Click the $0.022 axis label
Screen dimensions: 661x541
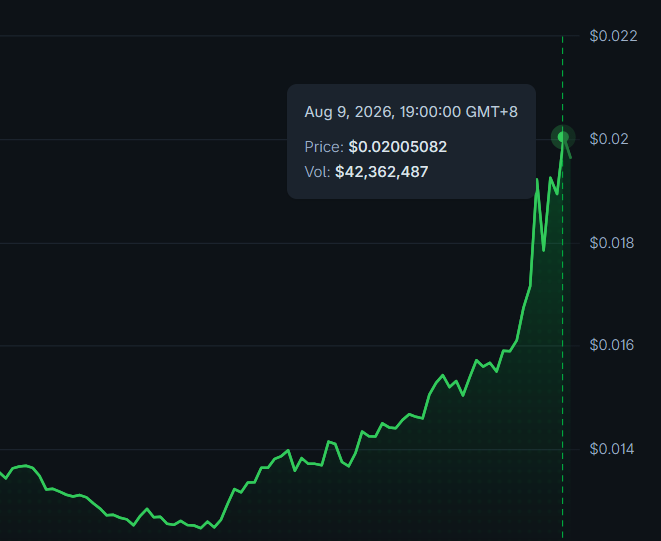613,36
